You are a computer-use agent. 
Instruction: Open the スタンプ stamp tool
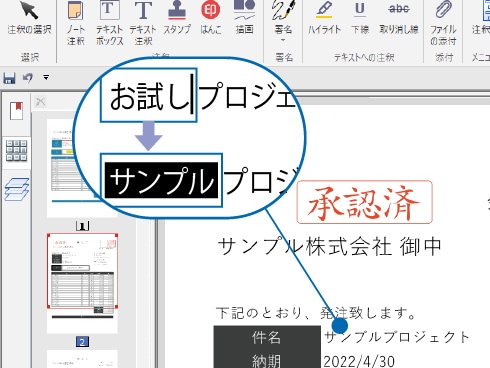pyautogui.click(x=177, y=18)
